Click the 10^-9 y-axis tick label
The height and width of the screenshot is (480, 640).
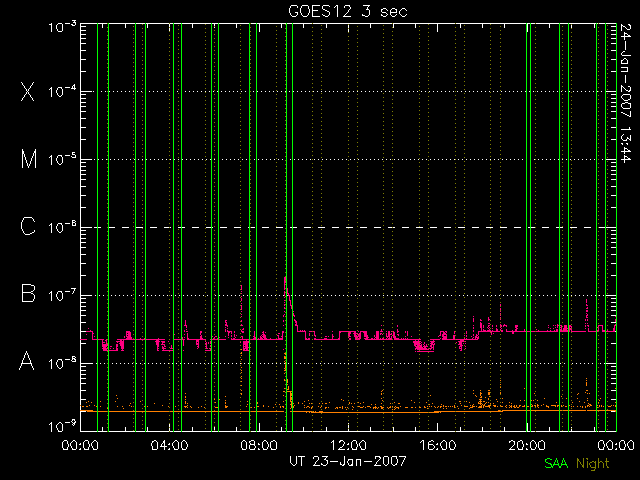click(62, 427)
